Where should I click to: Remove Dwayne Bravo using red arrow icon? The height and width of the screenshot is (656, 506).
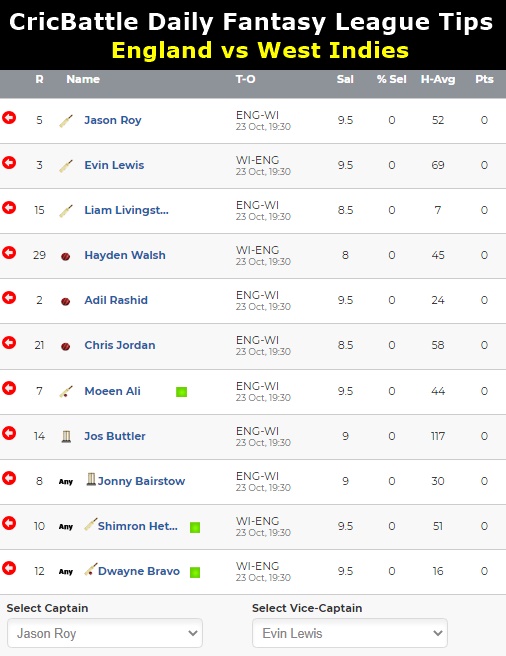coord(9,568)
